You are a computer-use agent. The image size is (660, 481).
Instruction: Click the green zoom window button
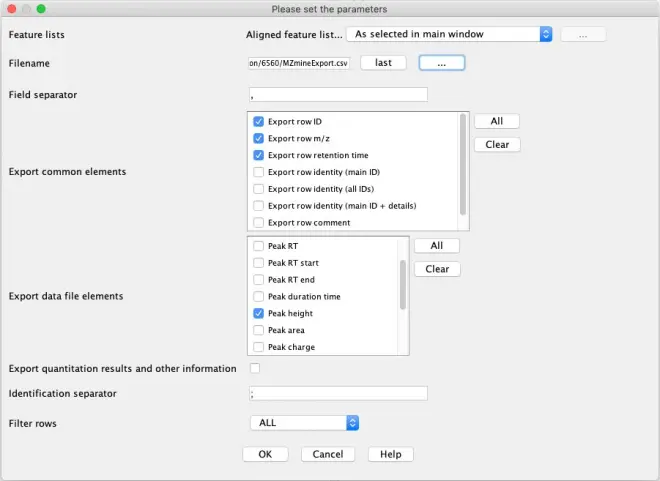click(41, 9)
